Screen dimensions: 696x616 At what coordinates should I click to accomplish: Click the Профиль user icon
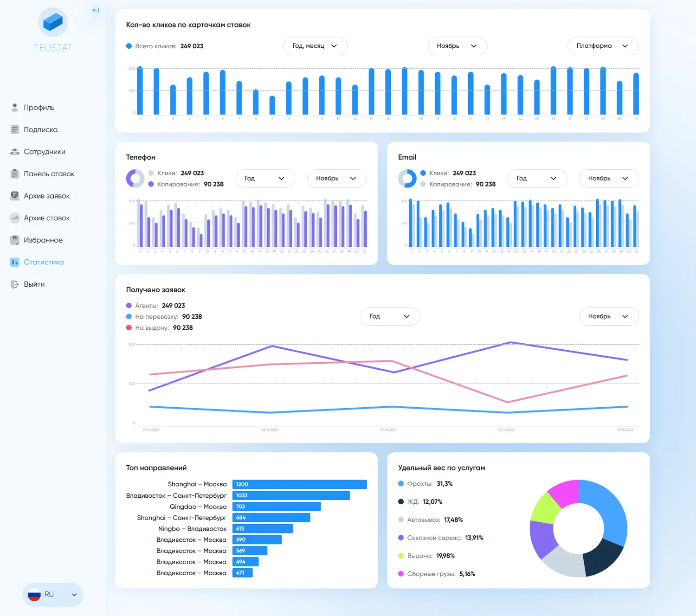tap(15, 108)
